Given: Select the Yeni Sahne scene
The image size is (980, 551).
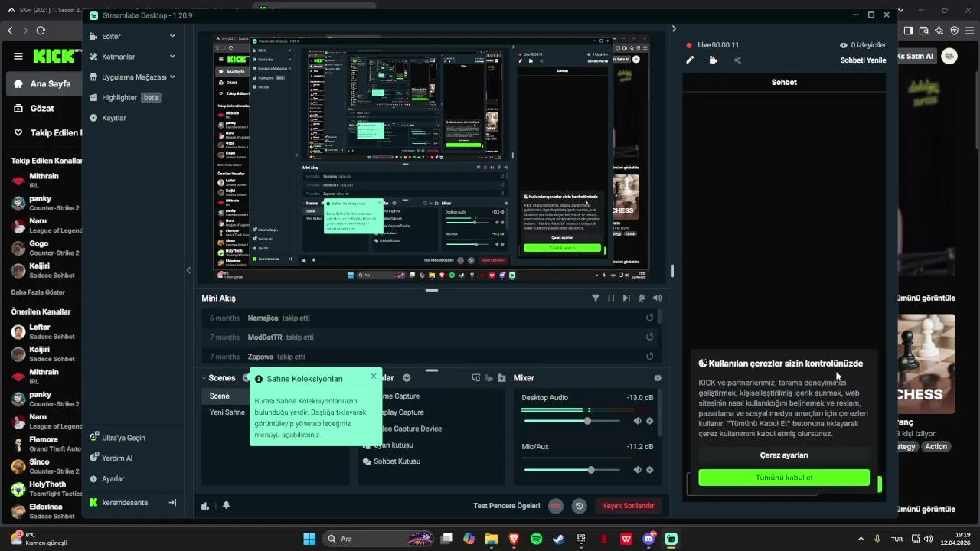Looking at the screenshot, I should [227, 412].
